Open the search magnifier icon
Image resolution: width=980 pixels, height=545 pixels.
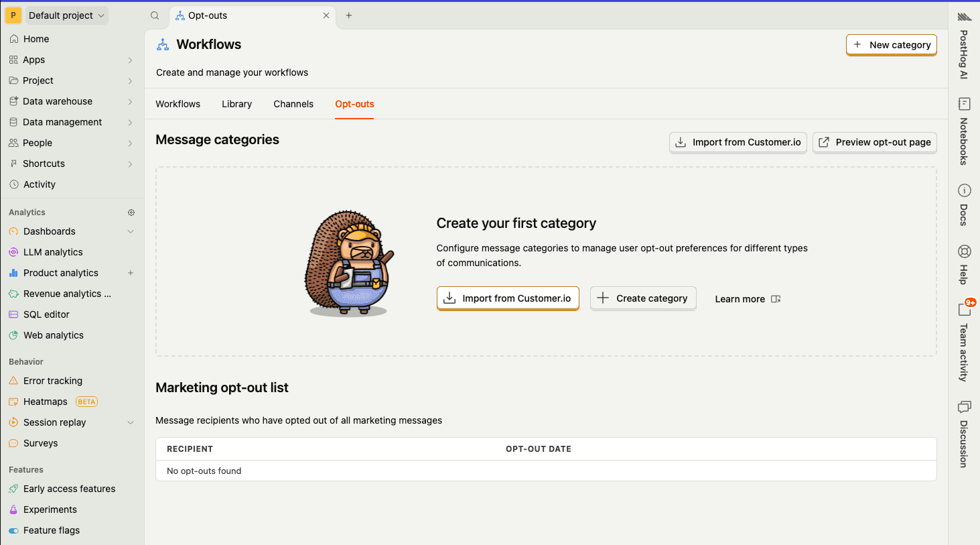pos(154,15)
